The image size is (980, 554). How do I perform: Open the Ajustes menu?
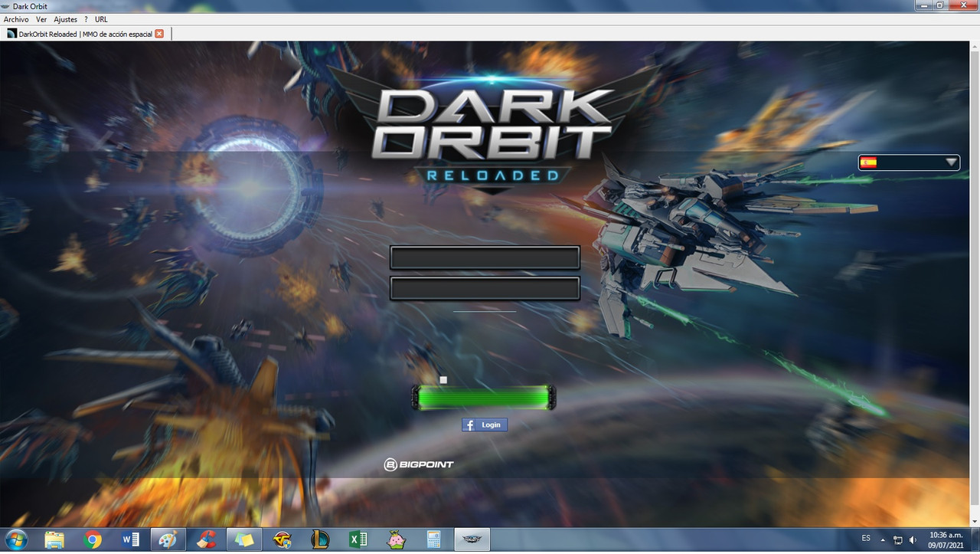pyautogui.click(x=65, y=19)
